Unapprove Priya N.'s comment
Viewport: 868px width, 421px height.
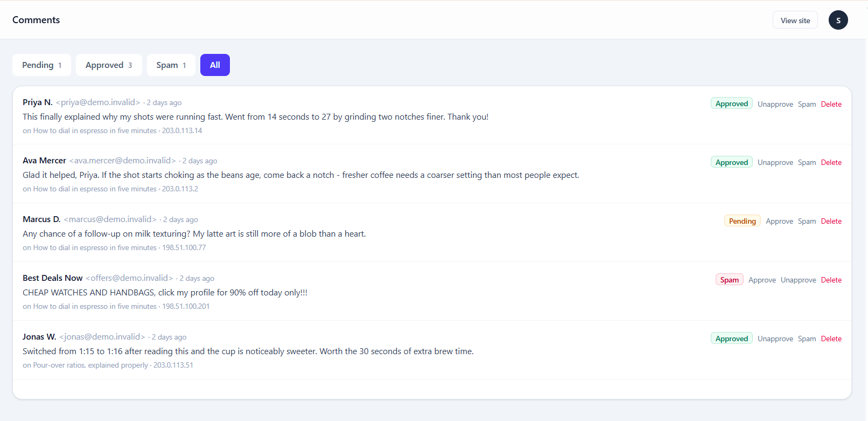click(x=775, y=104)
